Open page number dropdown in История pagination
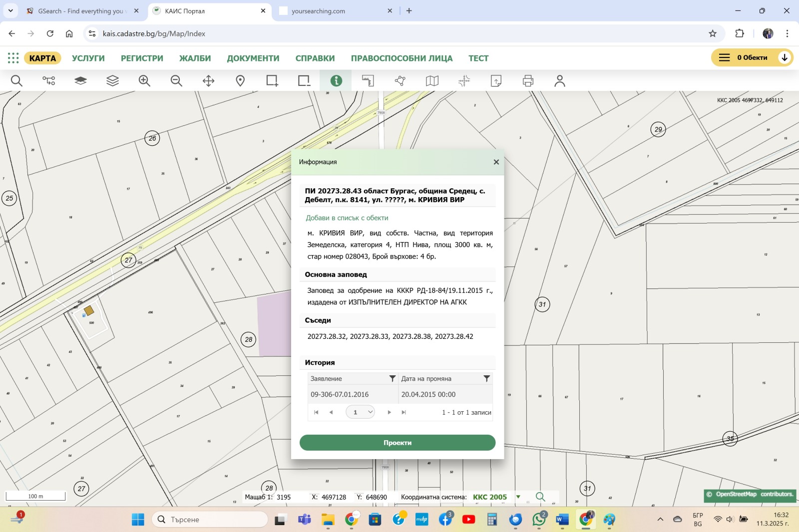 click(361, 412)
